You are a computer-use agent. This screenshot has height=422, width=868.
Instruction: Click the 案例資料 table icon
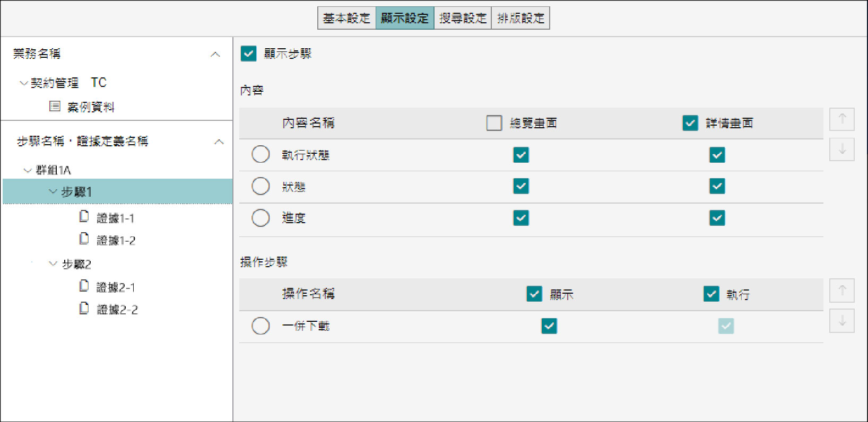pyautogui.click(x=55, y=107)
